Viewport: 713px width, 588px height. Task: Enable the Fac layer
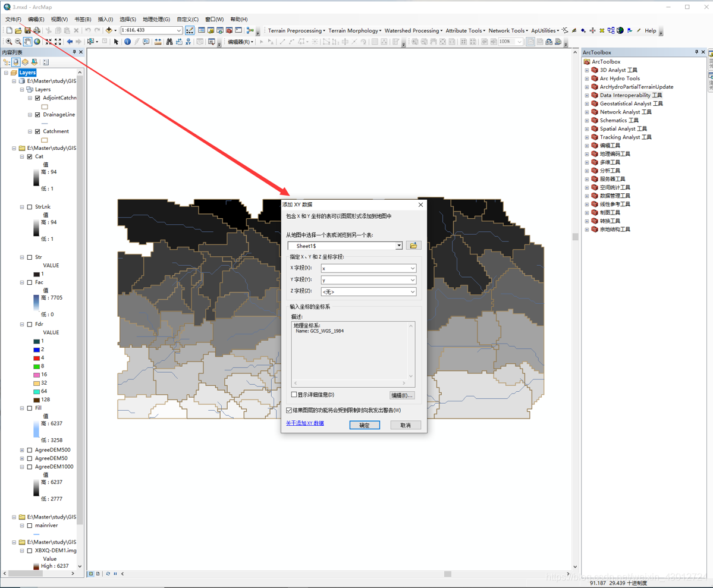pyautogui.click(x=30, y=282)
